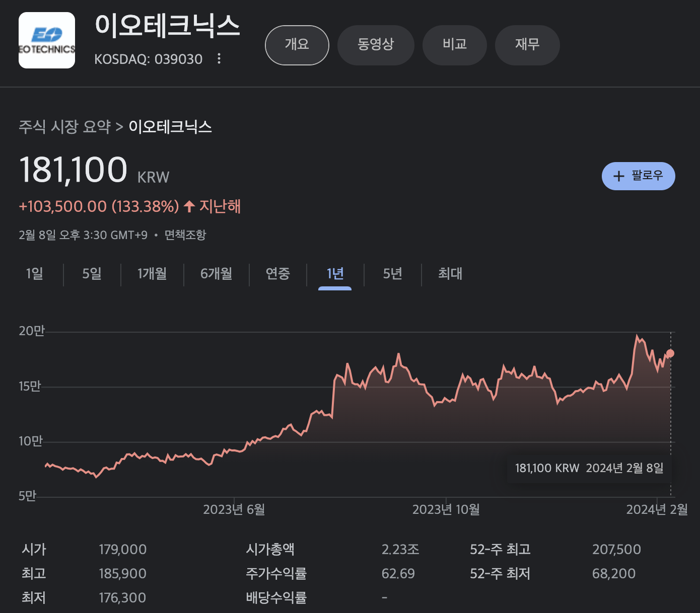Click the 15만 y-axis label
Image resolution: width=700 pixels, height=613 pixels.
click(30, 387)
